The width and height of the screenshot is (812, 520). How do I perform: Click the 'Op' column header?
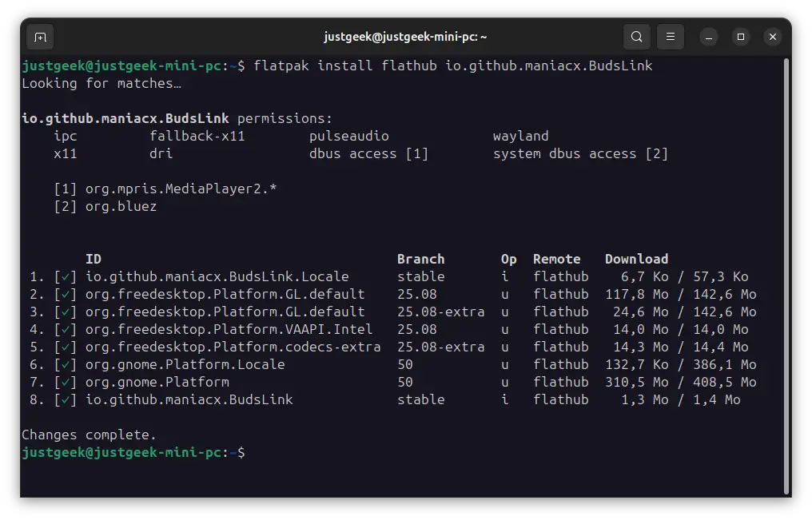click(x=508, y=260)
